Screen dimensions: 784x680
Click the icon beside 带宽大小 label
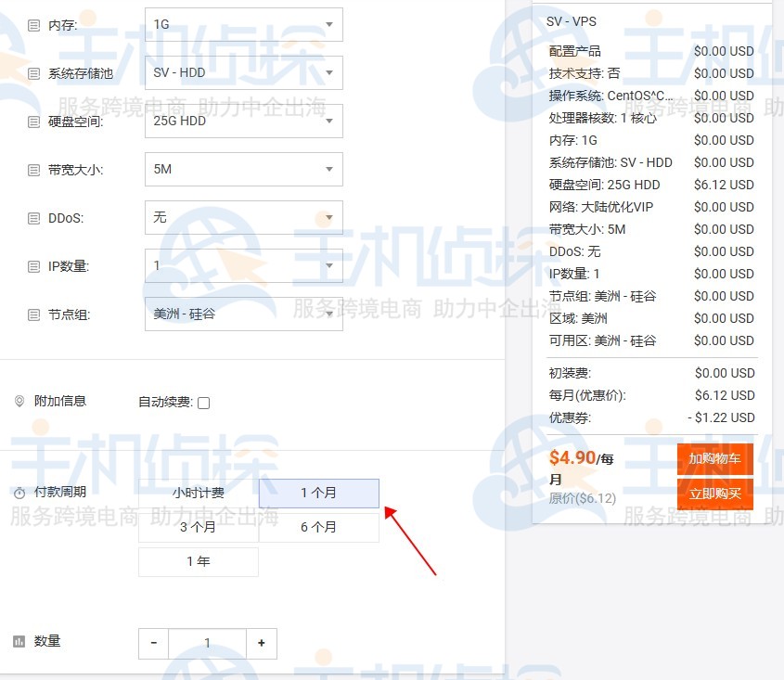coord(34,170)
